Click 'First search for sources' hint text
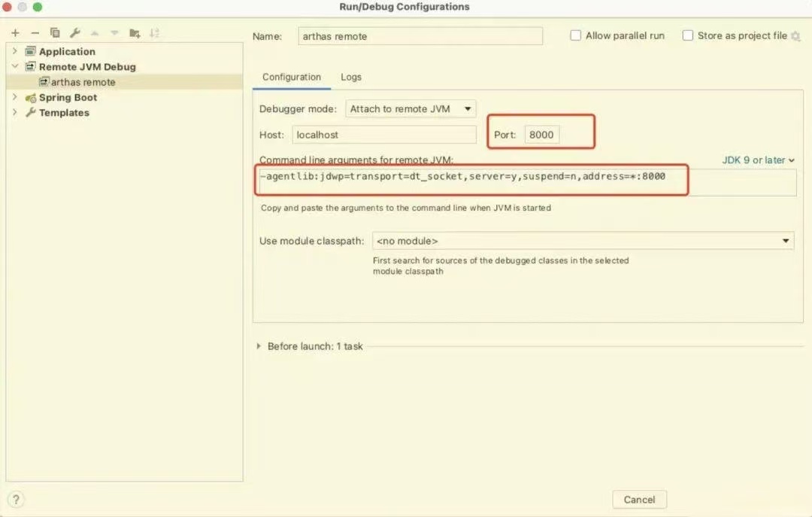Viewport: 812px width, 517px height. tap(501, 266)
